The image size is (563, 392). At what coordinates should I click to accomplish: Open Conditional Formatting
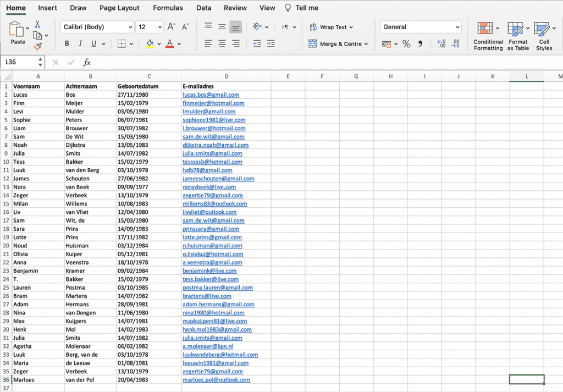coord(488,36)
